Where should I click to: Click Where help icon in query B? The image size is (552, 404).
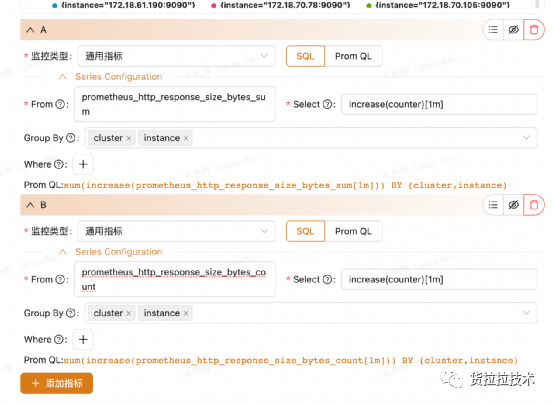[x=59, y=339]
